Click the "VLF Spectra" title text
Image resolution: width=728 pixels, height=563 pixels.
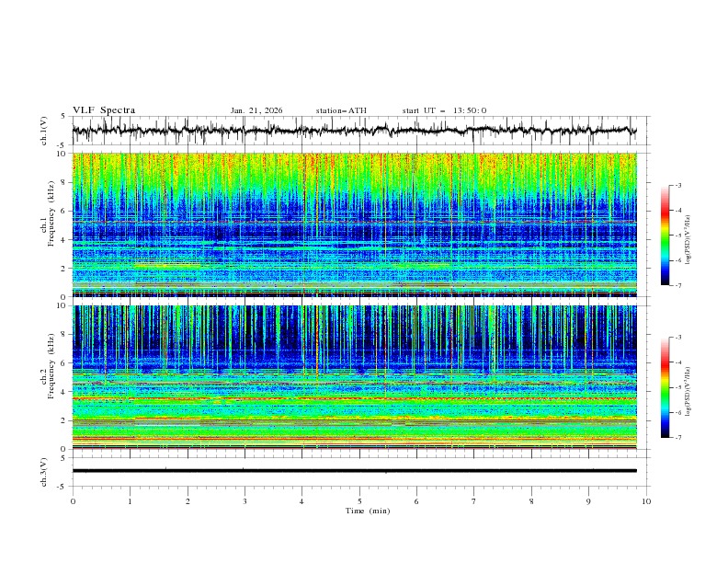point(104,110)
